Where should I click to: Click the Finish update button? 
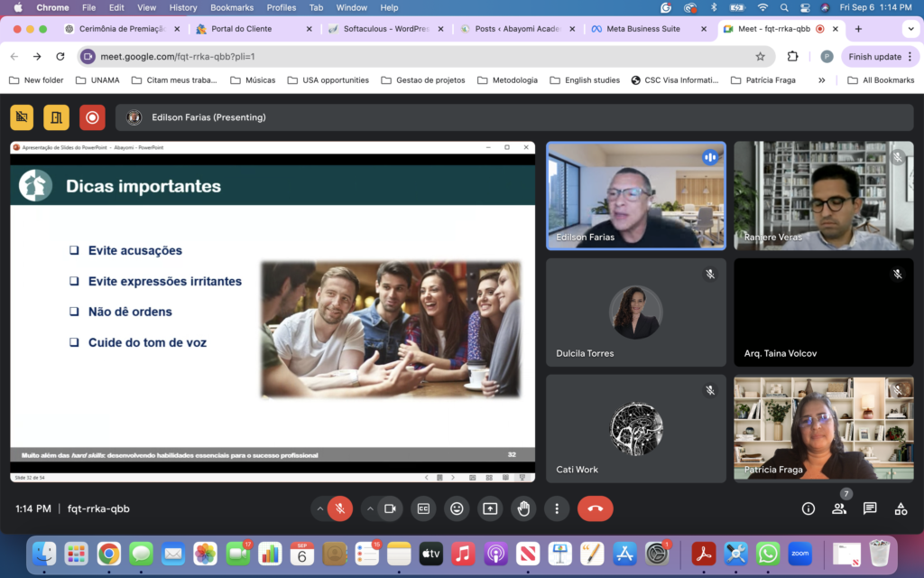[x=874, y=56]
